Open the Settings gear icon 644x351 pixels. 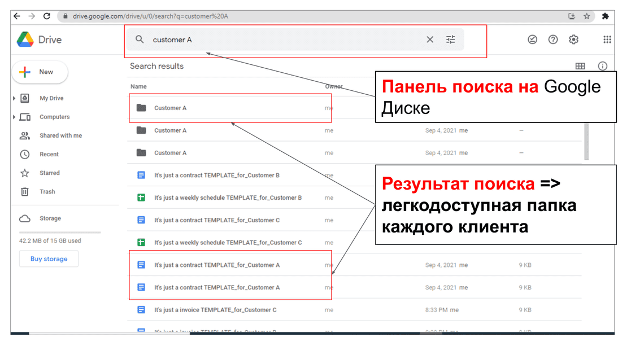574,40
